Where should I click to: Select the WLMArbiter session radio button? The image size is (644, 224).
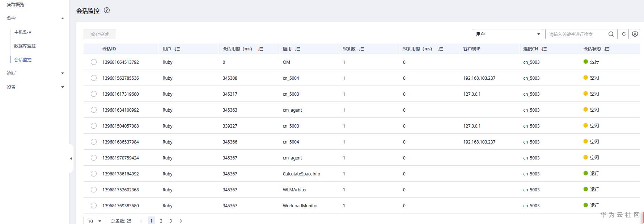pos(94,190)
